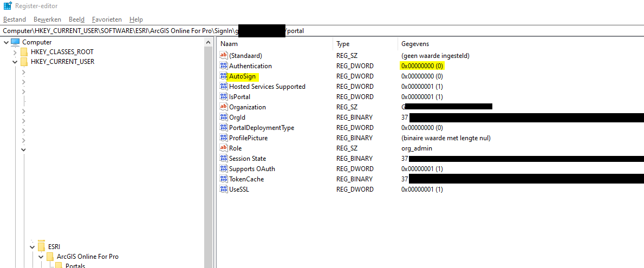
Task: Click the ESRI folder icon in tree
Action: [x=41, y=246]
